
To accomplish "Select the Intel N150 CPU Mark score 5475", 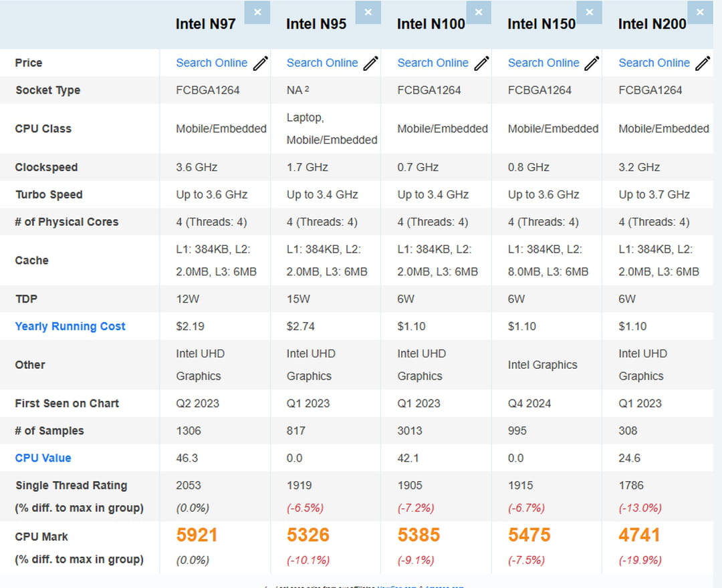I will click(529, 535).
